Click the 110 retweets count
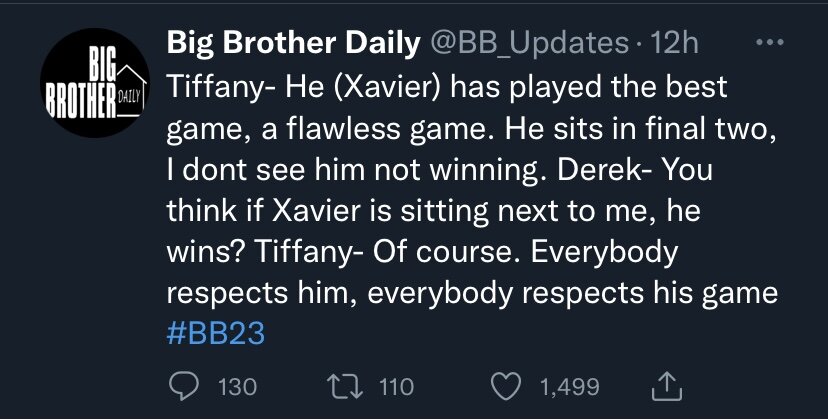The width and height of the screenshot is (828, 419). [x=397, y=386]
